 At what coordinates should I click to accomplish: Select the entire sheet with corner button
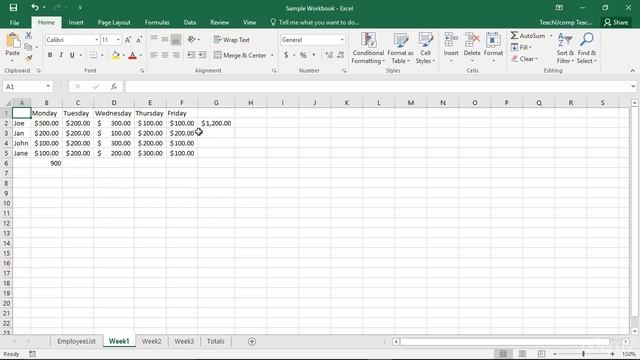point(7,102)
